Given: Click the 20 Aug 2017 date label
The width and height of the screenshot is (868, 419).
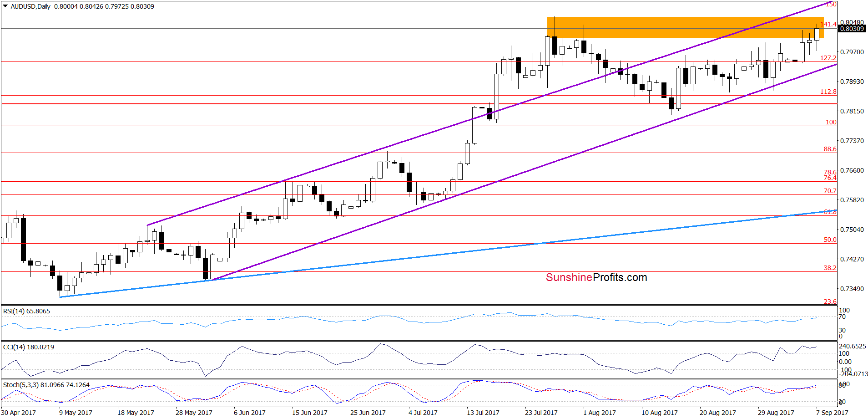Looking at the screenshot, I should 718,413.
